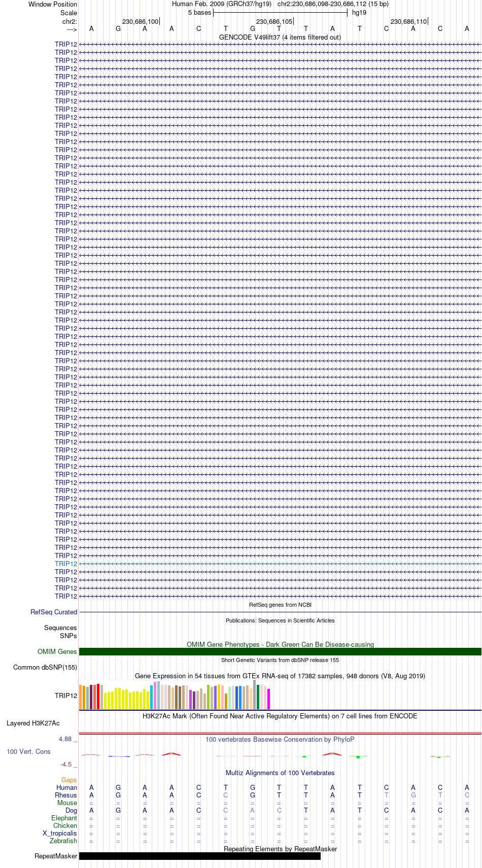Viewport: 482px width, 868px height.
Task: Open the OMIM Genes track label
Action: click(x=57, y=651)
